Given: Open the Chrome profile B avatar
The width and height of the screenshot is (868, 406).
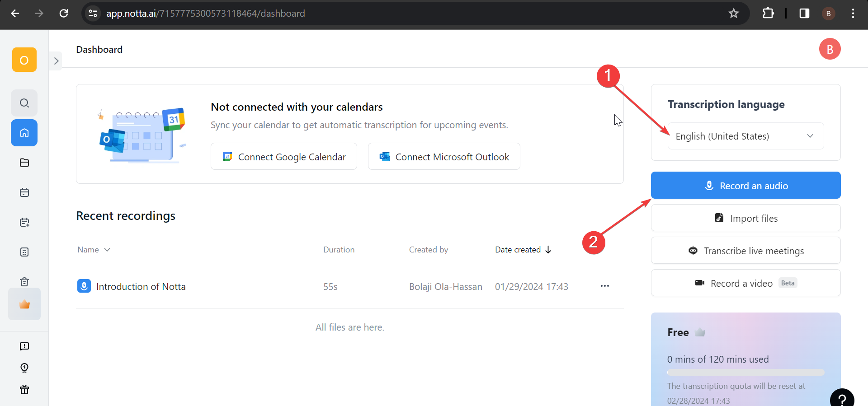Looking at the screenshot, I should pyautogui.click(x=829, y=14).
